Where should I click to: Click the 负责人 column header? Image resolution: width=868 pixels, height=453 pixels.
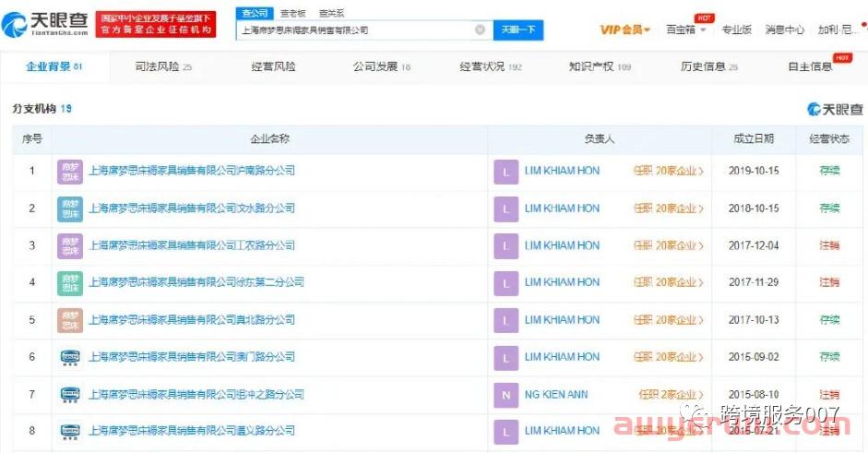coord(600,139)
